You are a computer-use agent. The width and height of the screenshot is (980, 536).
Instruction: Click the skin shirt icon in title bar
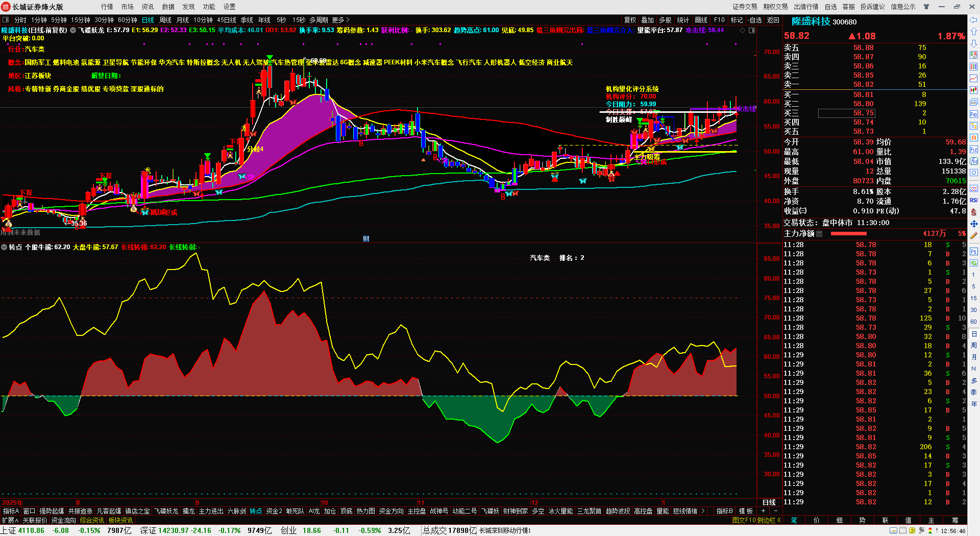pyautogui.click(x=926, y=7)
